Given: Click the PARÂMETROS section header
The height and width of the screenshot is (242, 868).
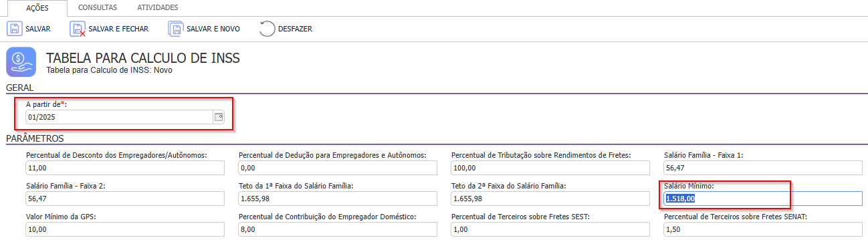Looking at the screenshot, I should pos(35,138).
